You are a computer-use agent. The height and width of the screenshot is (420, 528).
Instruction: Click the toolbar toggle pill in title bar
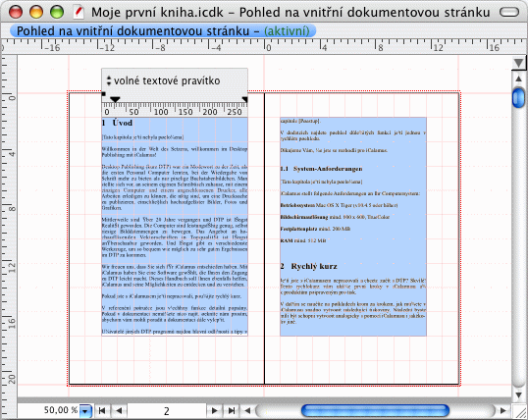pyautogui.click(x=509, y=12)
